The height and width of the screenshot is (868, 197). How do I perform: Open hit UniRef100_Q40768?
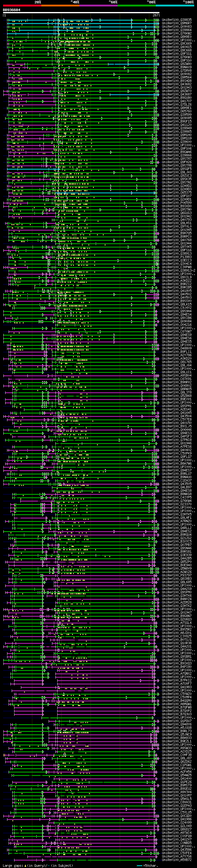point(177,240)
